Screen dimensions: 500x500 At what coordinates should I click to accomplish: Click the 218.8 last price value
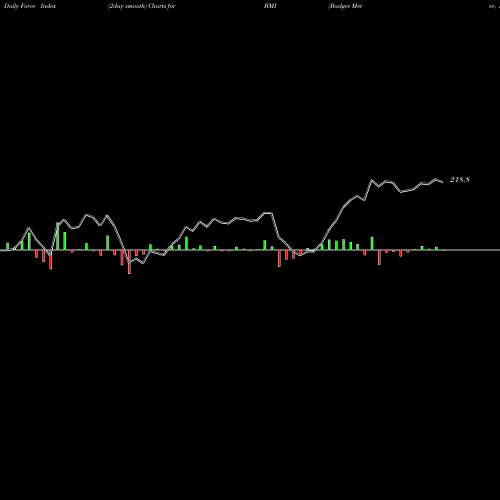tap(460, 180)
